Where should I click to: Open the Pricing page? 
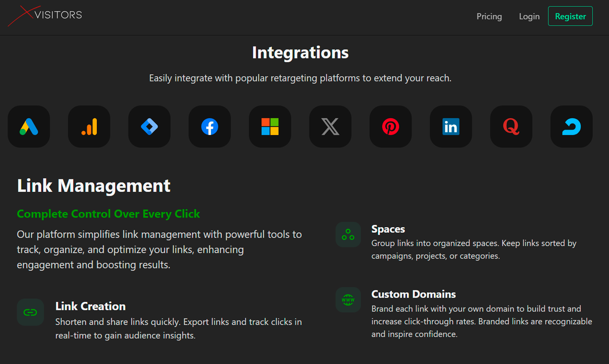click(489, 16)
